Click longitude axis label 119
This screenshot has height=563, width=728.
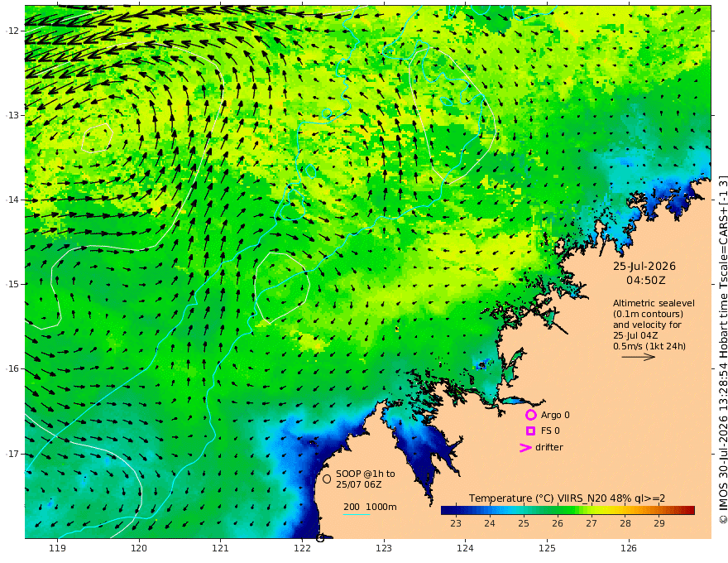(x=57, y=549)
